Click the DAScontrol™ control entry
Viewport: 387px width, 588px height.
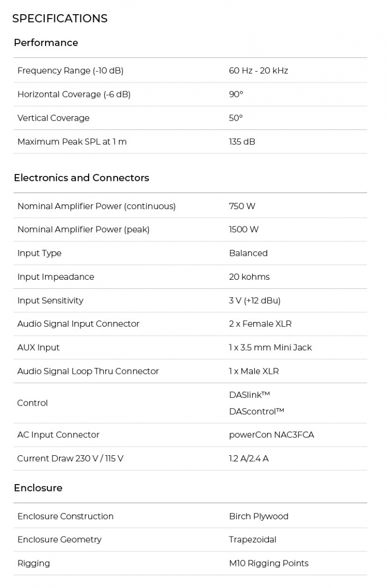pos(257,412)
